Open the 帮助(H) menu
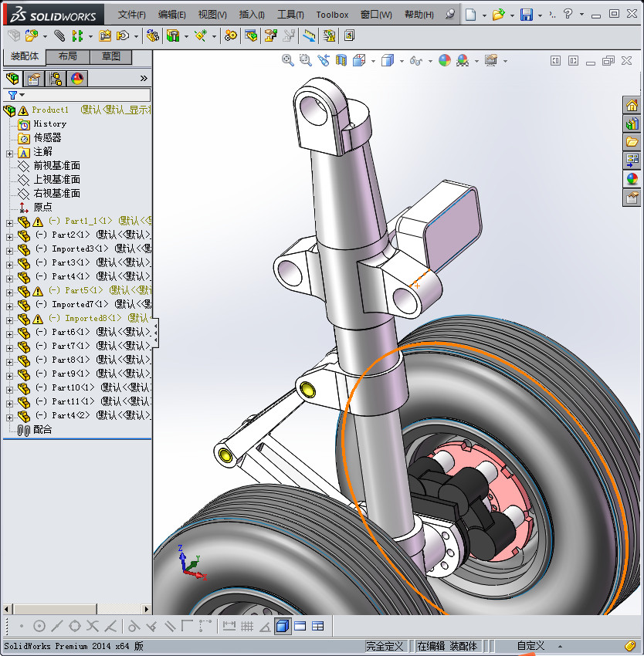Viewport: 644px width, 656px height. 419,15
